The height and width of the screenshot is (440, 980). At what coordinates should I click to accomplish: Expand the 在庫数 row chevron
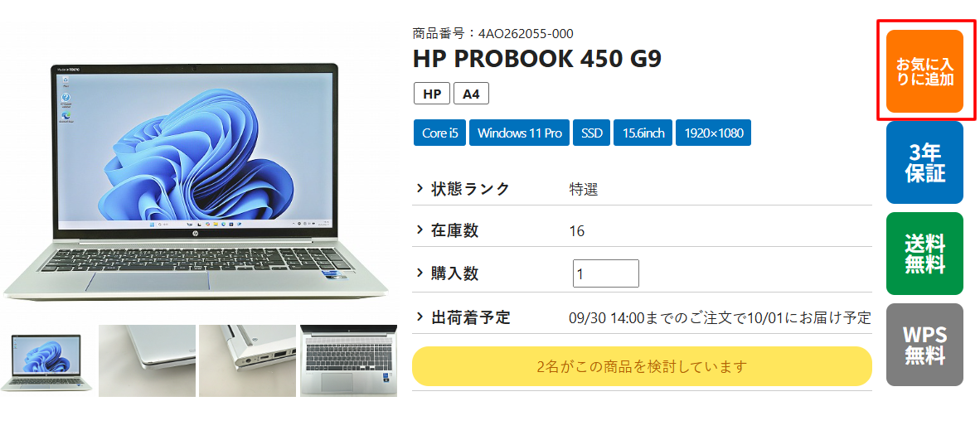(x=420, y=230)
